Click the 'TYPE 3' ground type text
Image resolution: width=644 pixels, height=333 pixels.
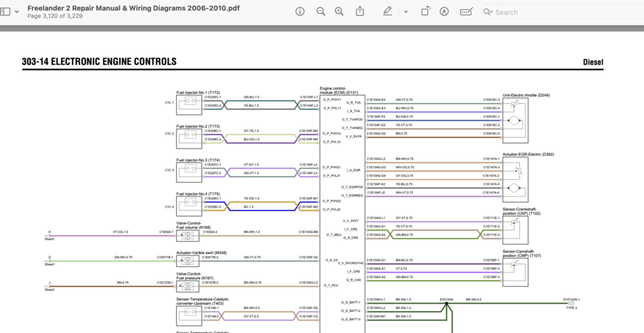(571, 308)
